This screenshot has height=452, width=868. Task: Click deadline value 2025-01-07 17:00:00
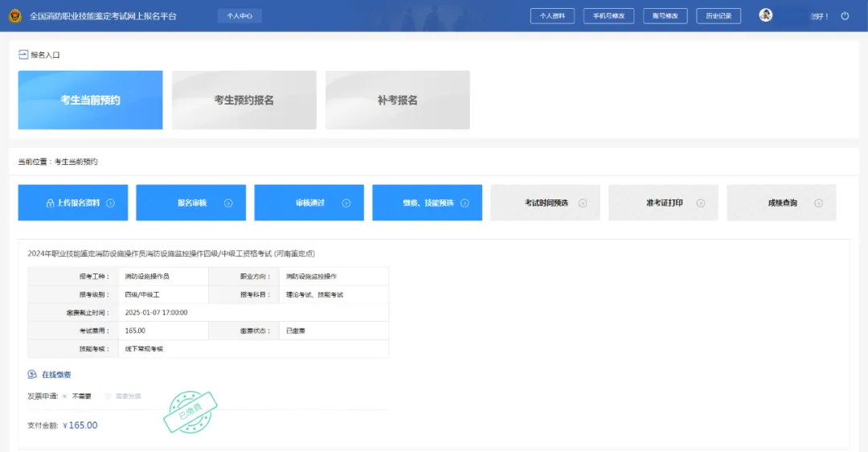pyautogui.click(x=156, y=312)
